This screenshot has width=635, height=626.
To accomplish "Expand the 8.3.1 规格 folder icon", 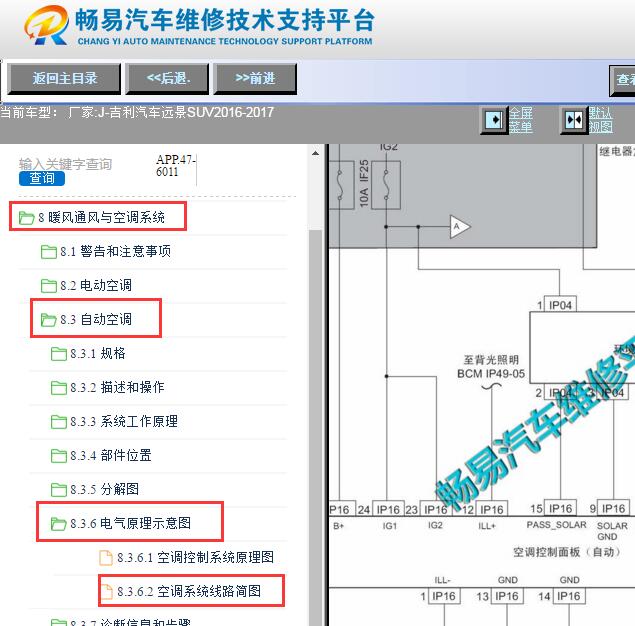I will pyautogui.click(x=59, y=354).
